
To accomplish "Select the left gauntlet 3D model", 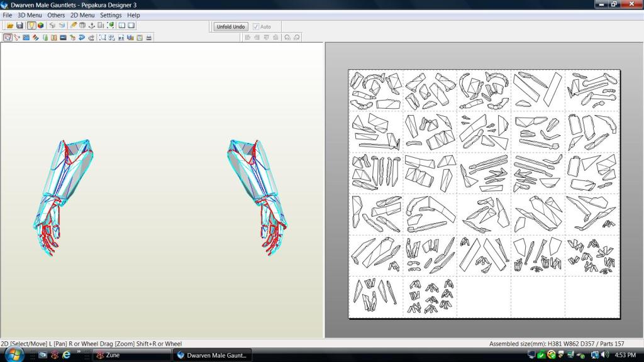I will [63, 197].
